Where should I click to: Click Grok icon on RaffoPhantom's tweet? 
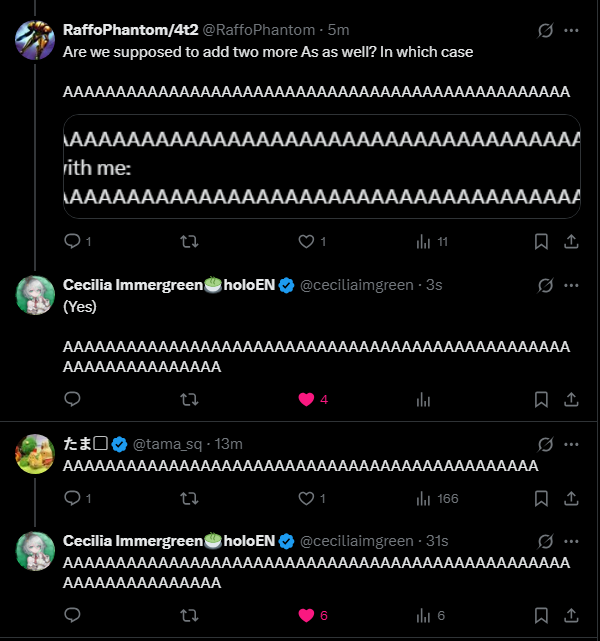click(x=545, y=30)
